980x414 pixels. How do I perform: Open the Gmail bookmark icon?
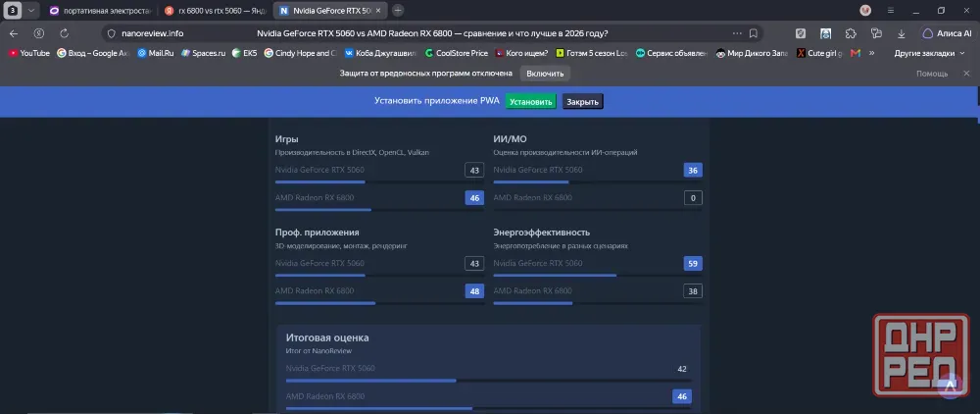click(856, 53)
